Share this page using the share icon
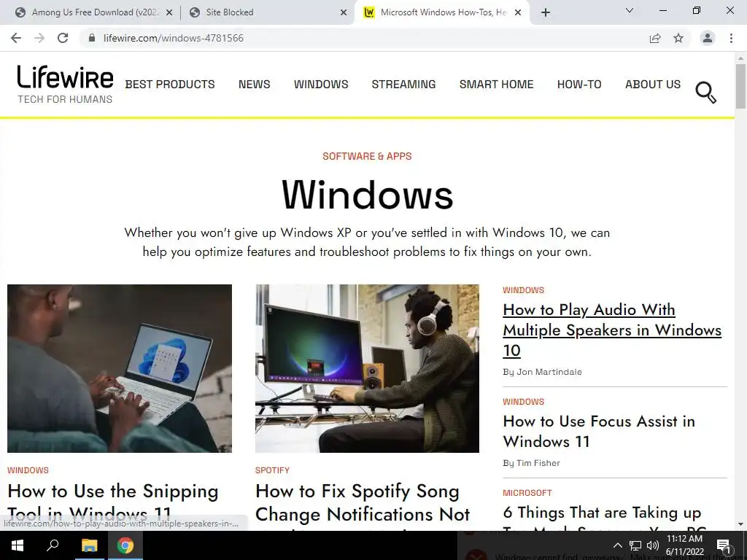 point(655,38)
